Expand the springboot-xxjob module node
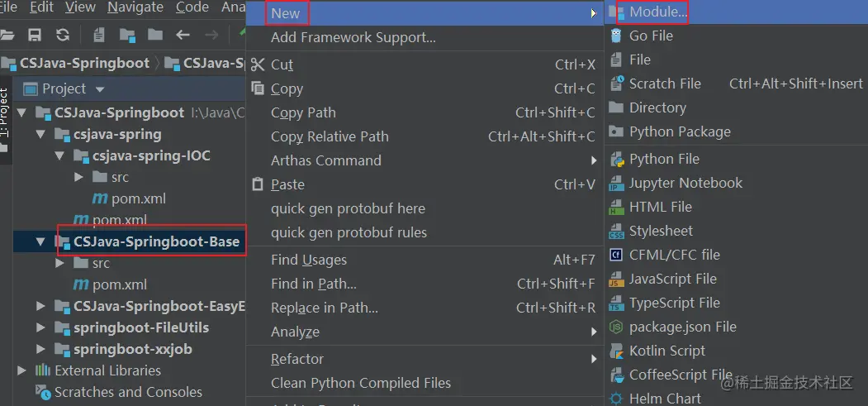 (x=41, y=349)
